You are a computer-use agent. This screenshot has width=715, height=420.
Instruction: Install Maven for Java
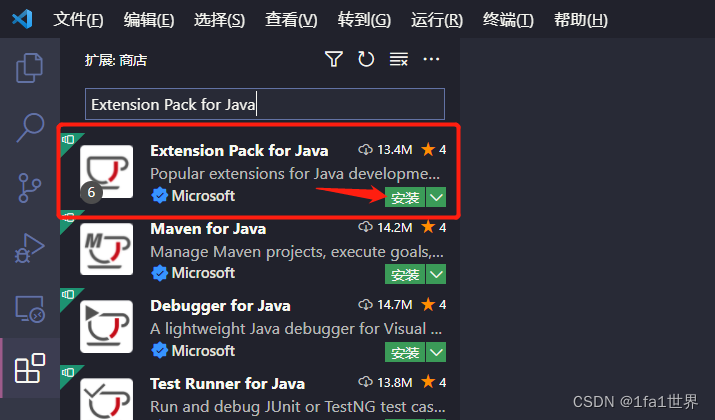click(405, 275)
